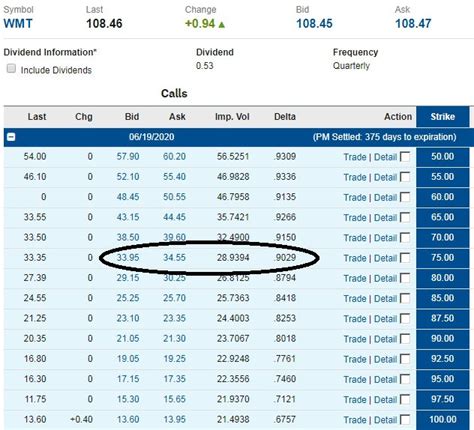Click Detail for the 95.00 strike
This screenshot has width=474, height=430.
[x=385, y=380]
